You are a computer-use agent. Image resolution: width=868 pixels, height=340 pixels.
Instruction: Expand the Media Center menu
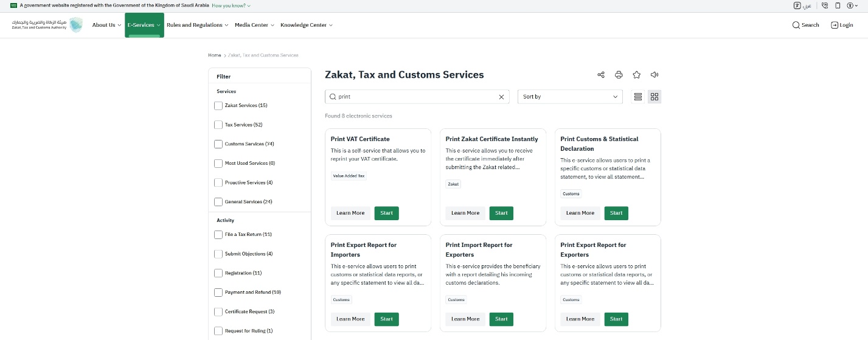(254, 25)
